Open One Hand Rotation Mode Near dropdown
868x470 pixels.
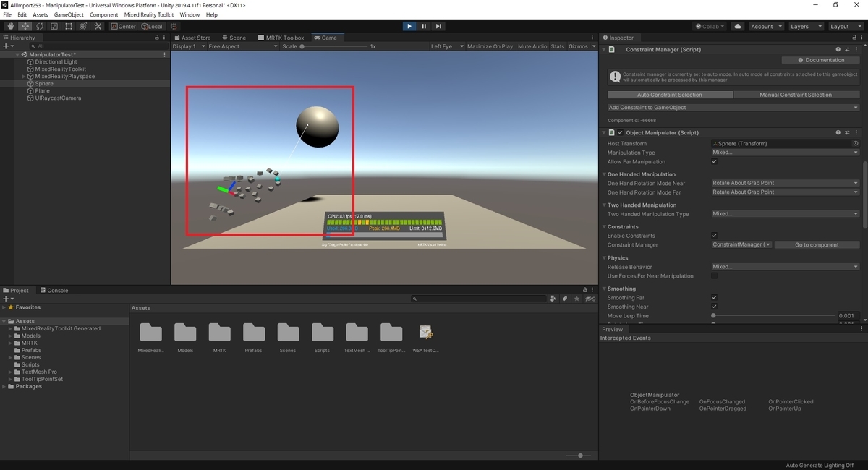click(785, 184)
